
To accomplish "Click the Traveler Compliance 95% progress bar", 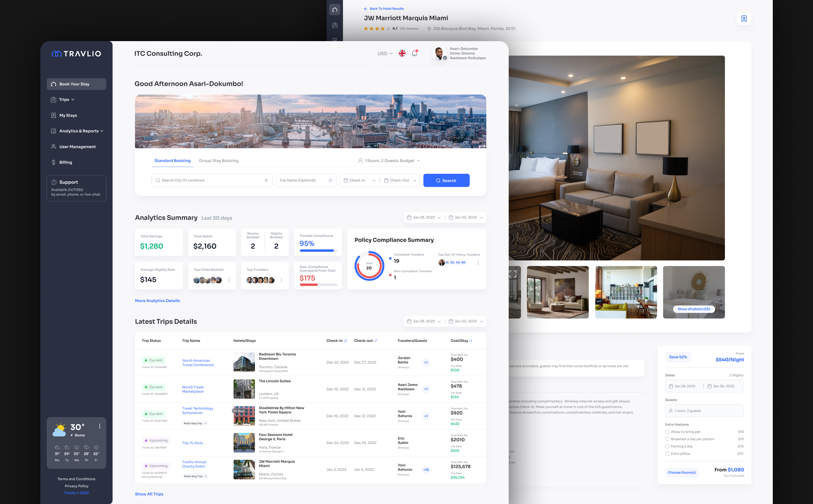I will click(318, 251).
